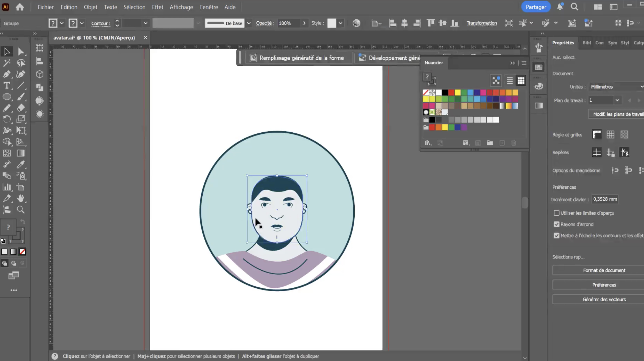Image resolution: width=644 pixels, height=361 pixels.
Task: Toggle Mettre à l'échelle les contours checkbox
Action: click(x=556, y=236)
